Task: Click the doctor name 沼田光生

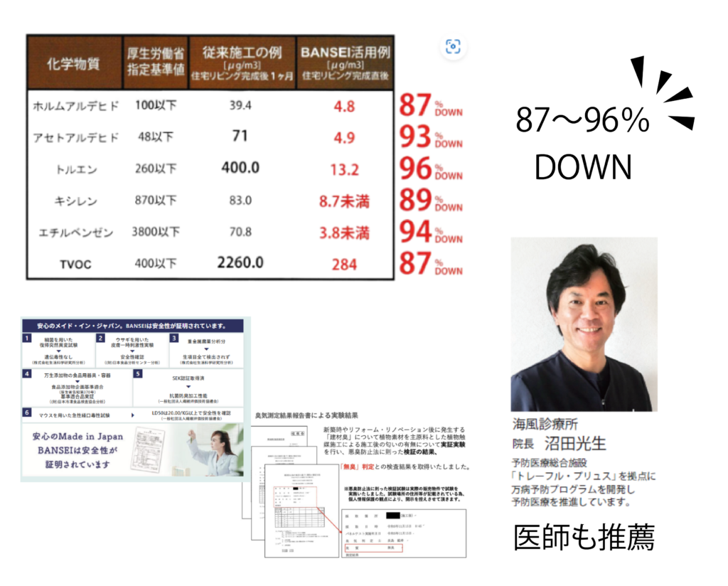Action: point(575,444)
